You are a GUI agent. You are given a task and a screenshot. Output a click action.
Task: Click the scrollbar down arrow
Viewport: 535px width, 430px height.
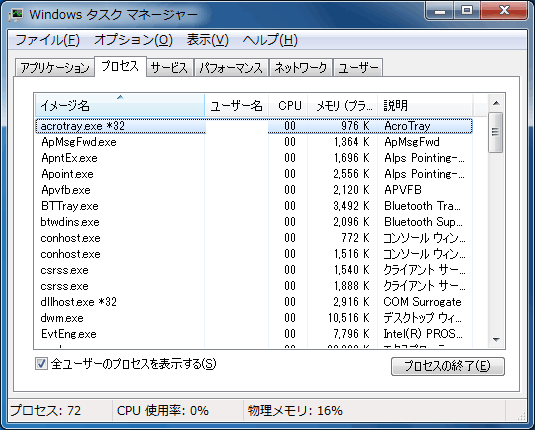point(496,340)
